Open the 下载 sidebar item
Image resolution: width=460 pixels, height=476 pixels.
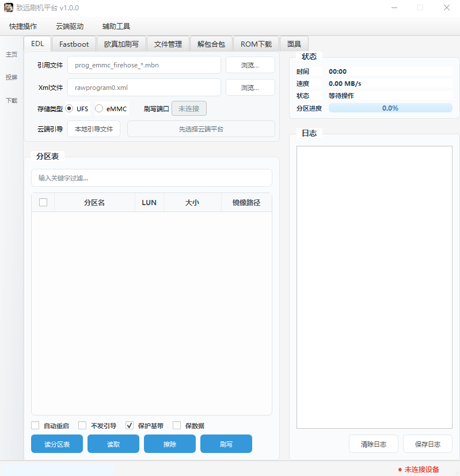[12, 100]
